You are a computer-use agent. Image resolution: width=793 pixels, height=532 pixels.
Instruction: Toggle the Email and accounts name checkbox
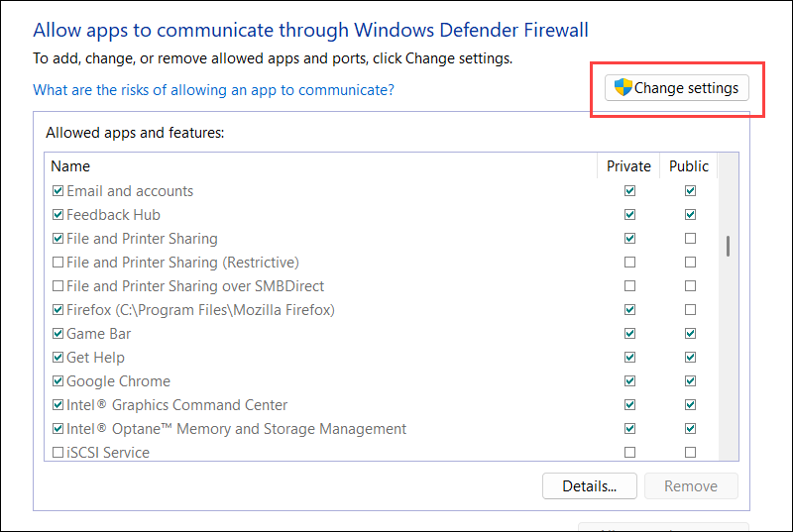(x=58, y=191)
